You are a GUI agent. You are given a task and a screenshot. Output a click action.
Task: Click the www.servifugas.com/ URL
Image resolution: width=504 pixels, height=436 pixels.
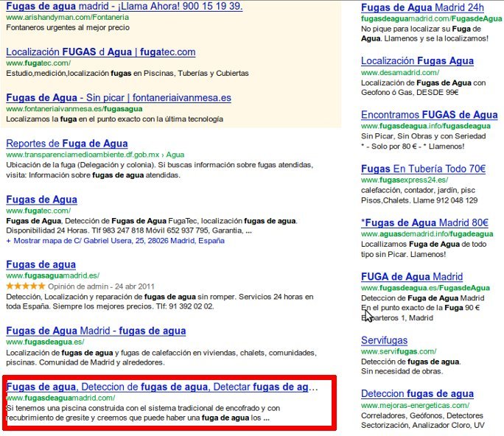pos(399,351)
